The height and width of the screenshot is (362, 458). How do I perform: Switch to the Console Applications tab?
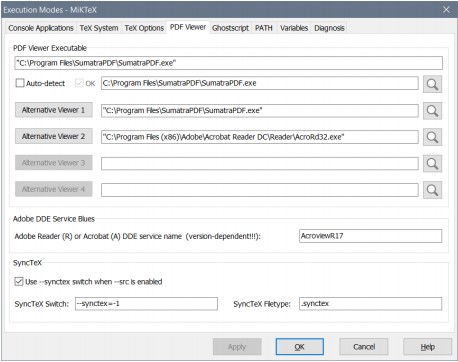point(41,28)
